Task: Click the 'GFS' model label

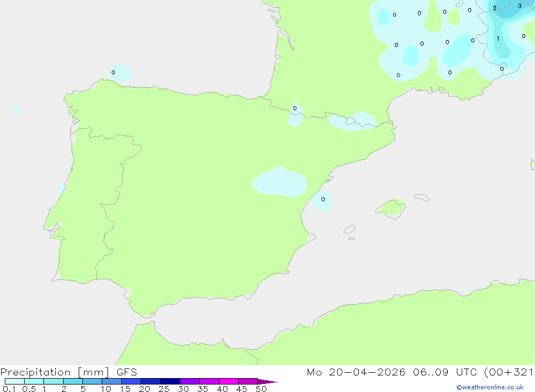Action: 127,372
